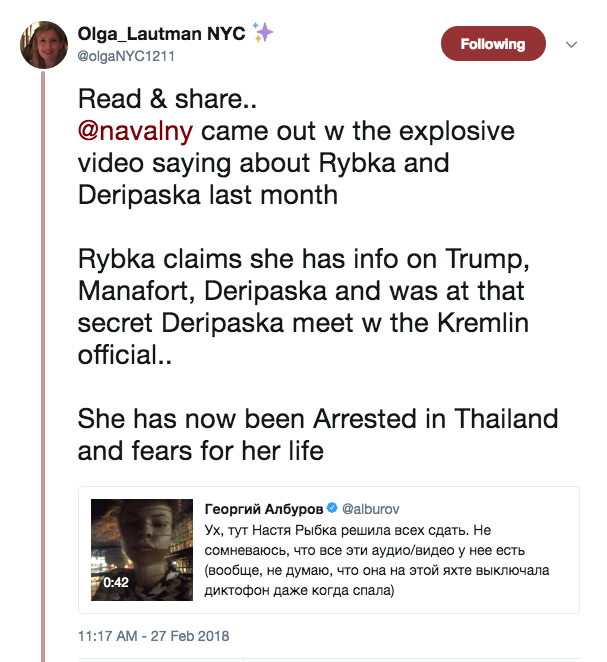
Task: Click the sparkle emoji beside the display name
Action: [264, 34]
